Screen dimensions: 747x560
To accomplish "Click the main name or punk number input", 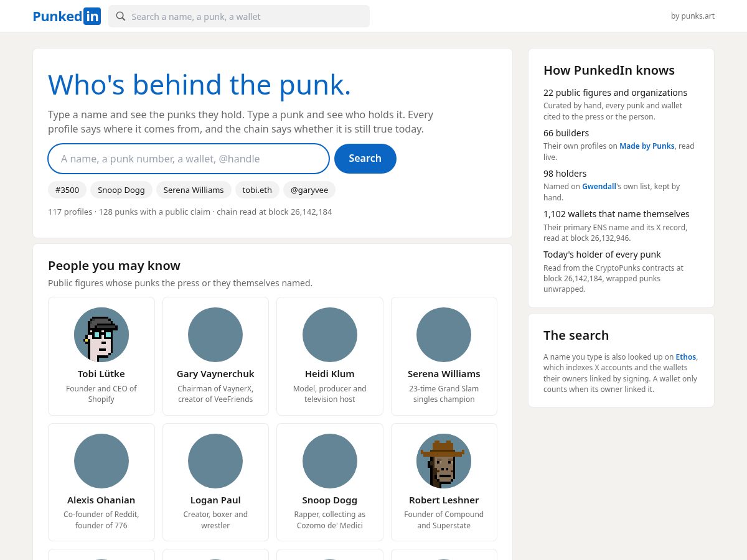I will (189, 159).
